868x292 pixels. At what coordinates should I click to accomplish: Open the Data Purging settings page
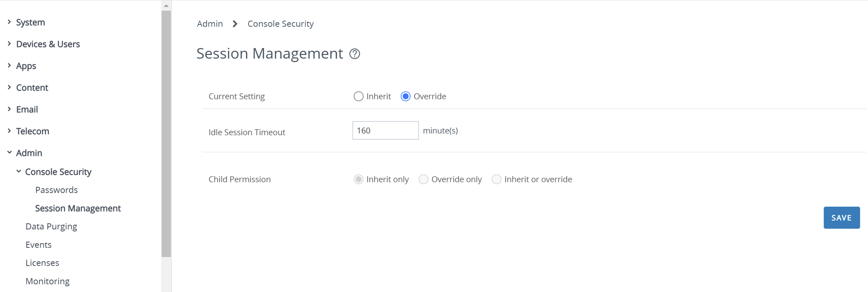51,226
